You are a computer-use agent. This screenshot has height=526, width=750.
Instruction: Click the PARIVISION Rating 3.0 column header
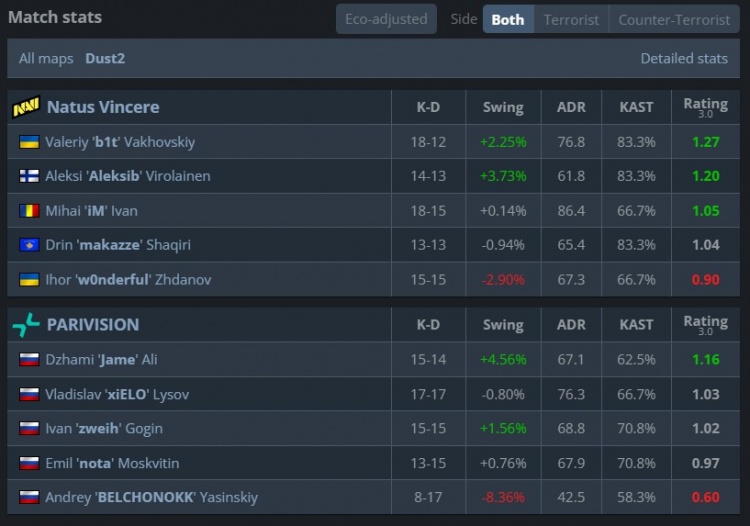705,324
